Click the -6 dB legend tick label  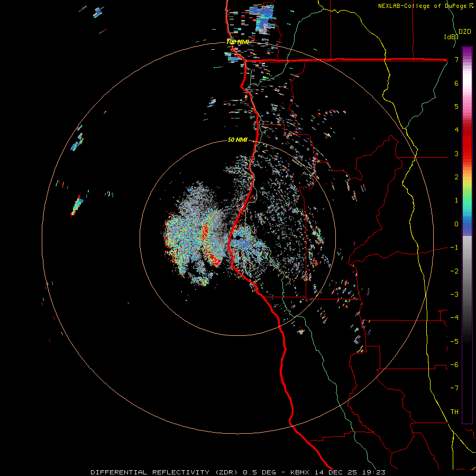coord(454,365)
